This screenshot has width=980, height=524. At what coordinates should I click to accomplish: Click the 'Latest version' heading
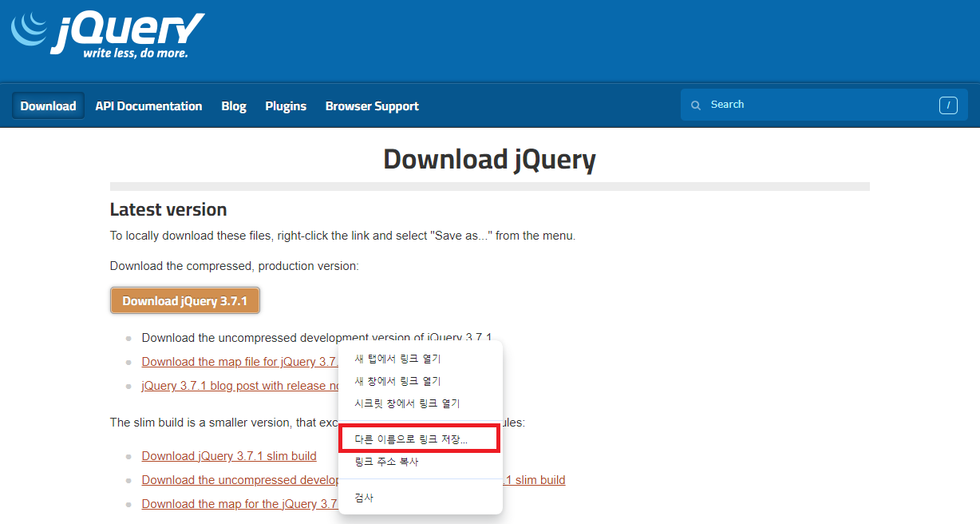tap(168, 210)
